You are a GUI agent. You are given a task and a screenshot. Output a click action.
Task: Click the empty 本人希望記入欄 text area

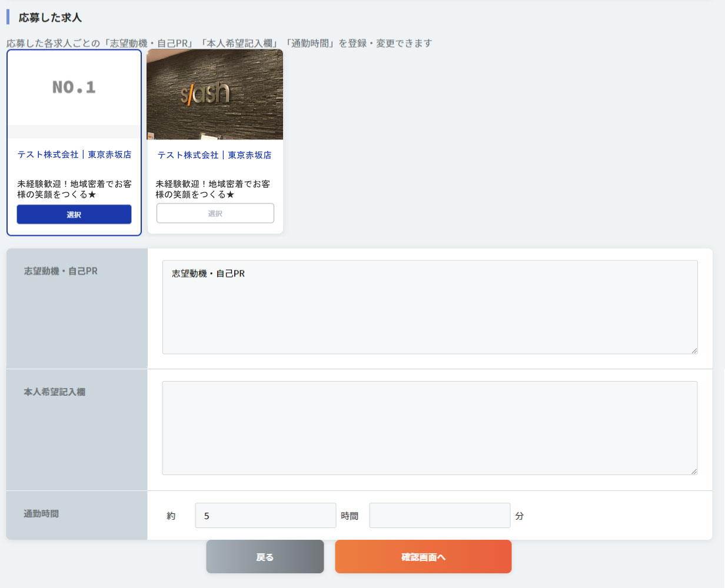(430, 427)
